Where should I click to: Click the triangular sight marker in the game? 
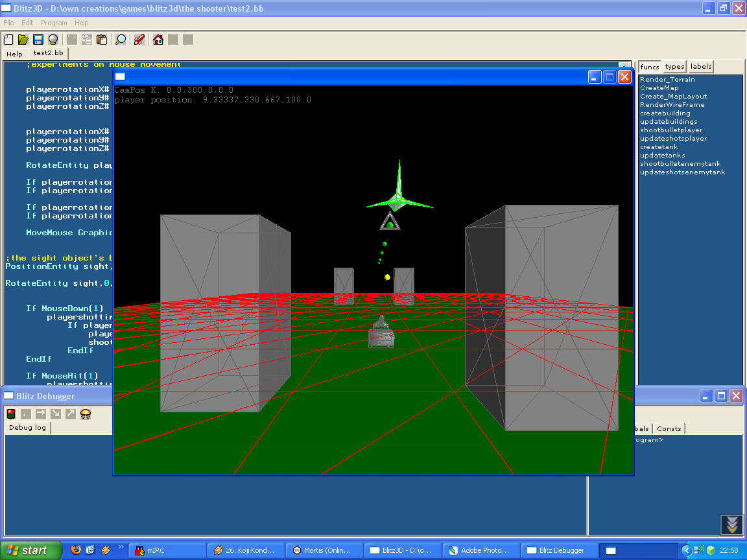click(x=390, y=222)
